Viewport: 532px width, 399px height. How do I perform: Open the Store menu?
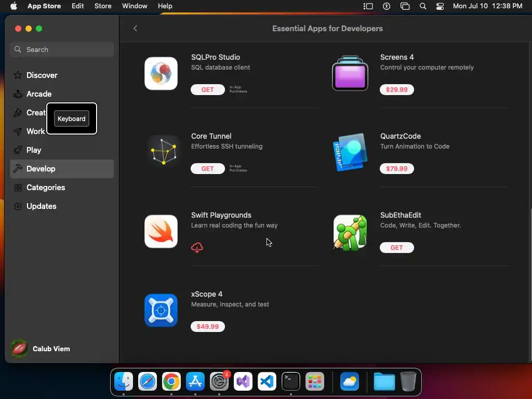pyautogui.click(x=103, y=6)
